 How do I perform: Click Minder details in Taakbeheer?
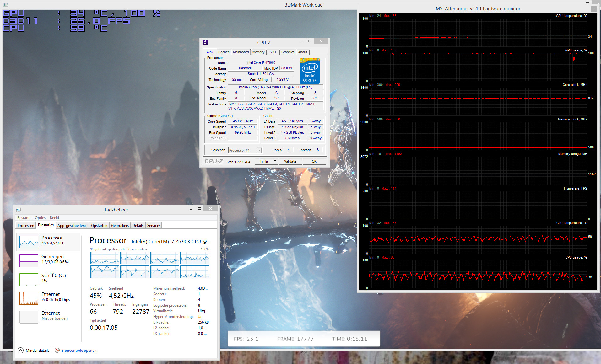pos(37,351)
